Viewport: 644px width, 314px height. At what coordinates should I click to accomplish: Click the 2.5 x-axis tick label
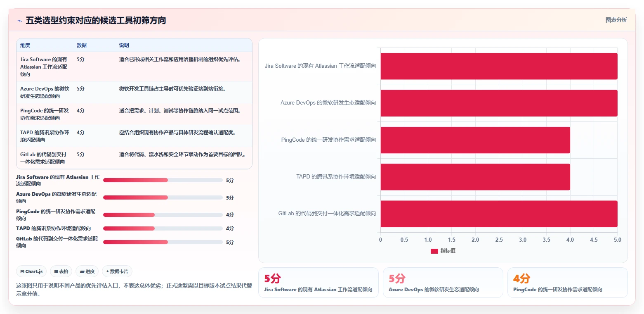click(499, 240)
